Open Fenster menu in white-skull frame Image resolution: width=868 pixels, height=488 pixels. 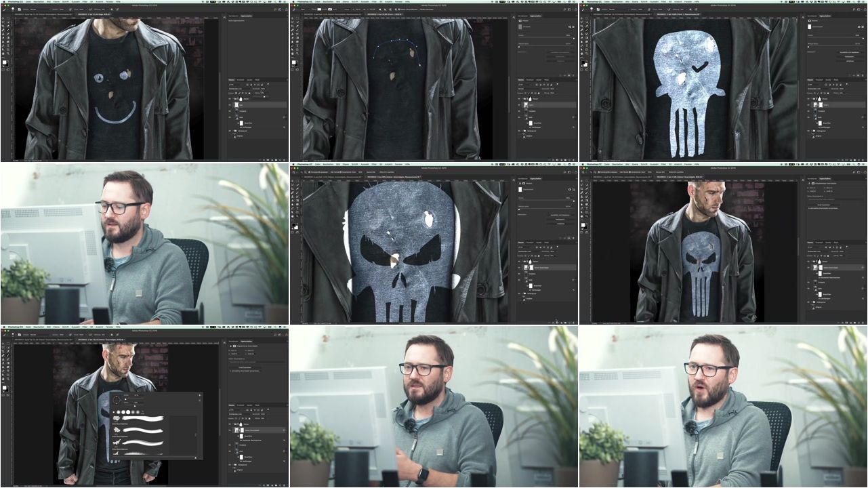coord(688,1)
